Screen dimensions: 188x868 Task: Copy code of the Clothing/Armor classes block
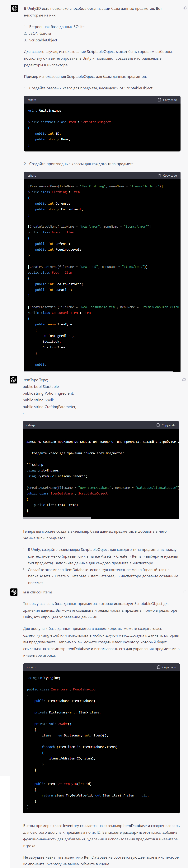[167, 176]
